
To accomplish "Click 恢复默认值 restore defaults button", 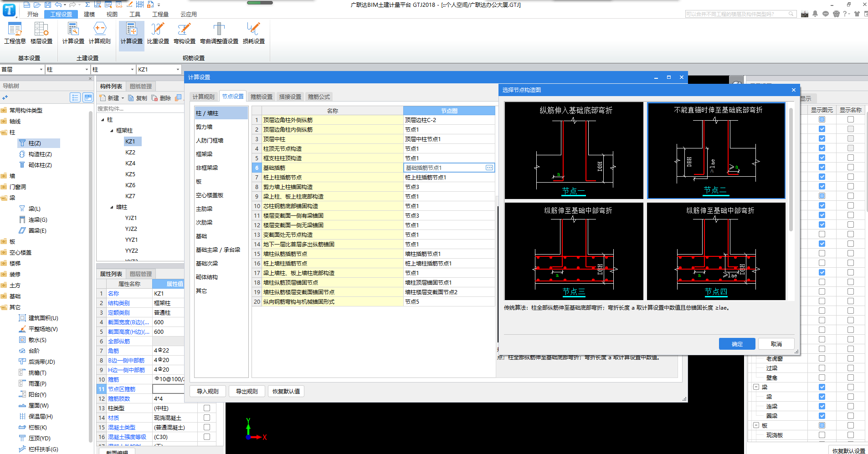I will point(286,391).
